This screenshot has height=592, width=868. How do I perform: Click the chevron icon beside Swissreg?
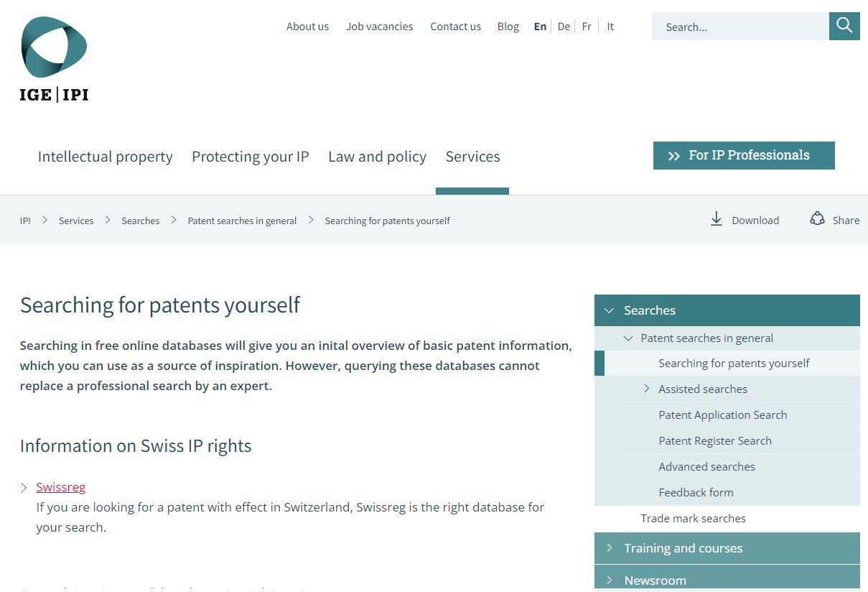point(24,488)
